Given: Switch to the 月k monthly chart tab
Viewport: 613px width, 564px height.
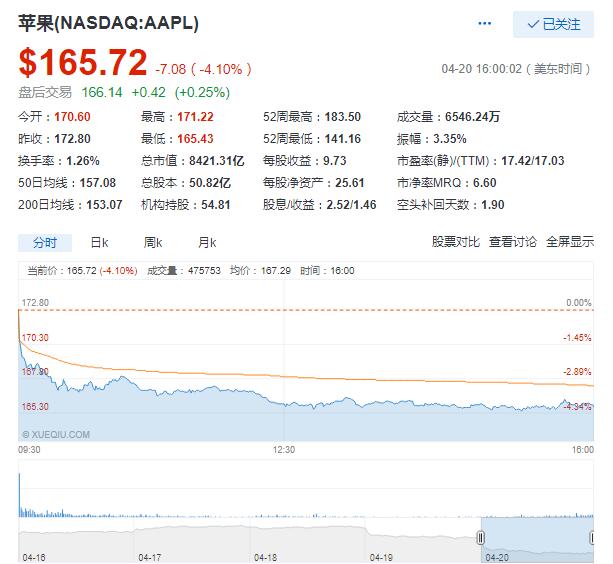Looking at the screenshot, I should tap(207, 243).
